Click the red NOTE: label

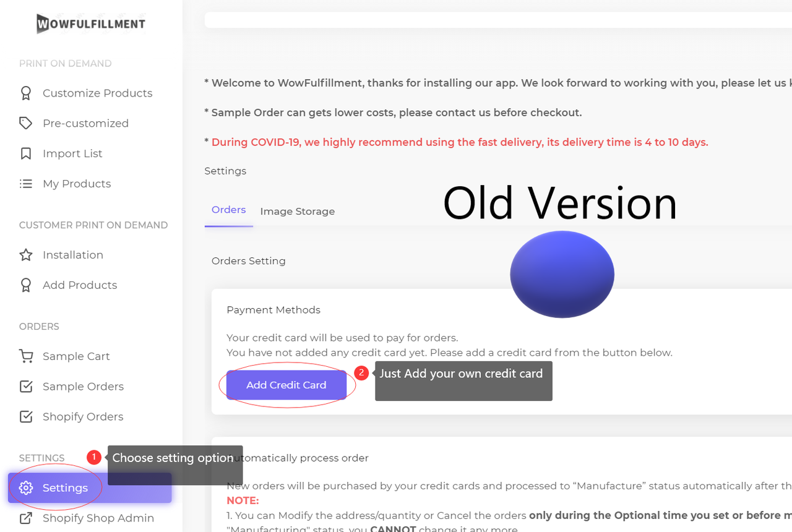(x=243, y=500)
